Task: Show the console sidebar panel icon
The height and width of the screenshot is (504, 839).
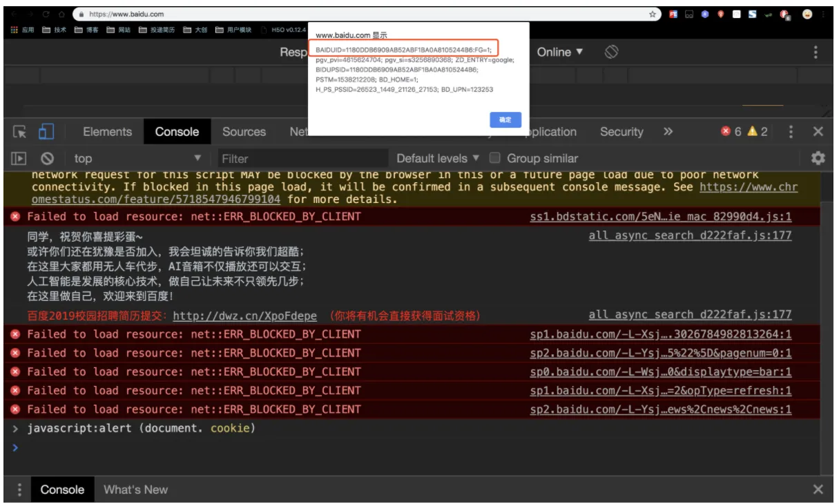Action: pos(19,158)
